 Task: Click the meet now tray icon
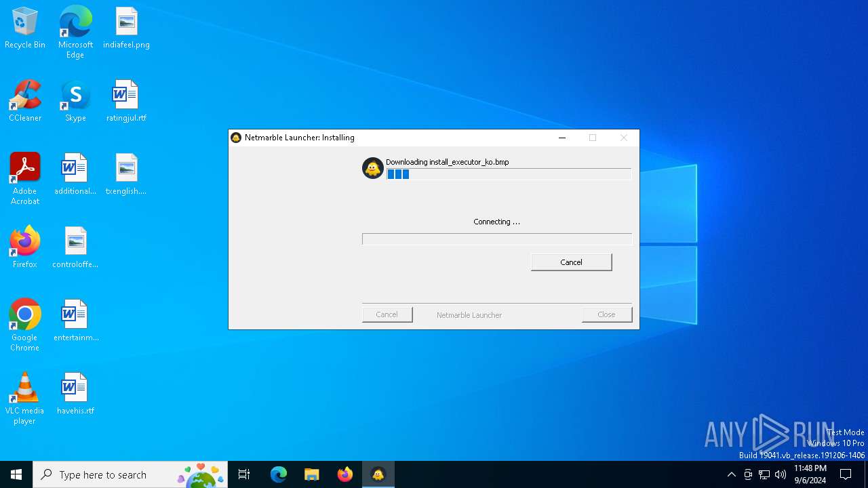[748, 474]
